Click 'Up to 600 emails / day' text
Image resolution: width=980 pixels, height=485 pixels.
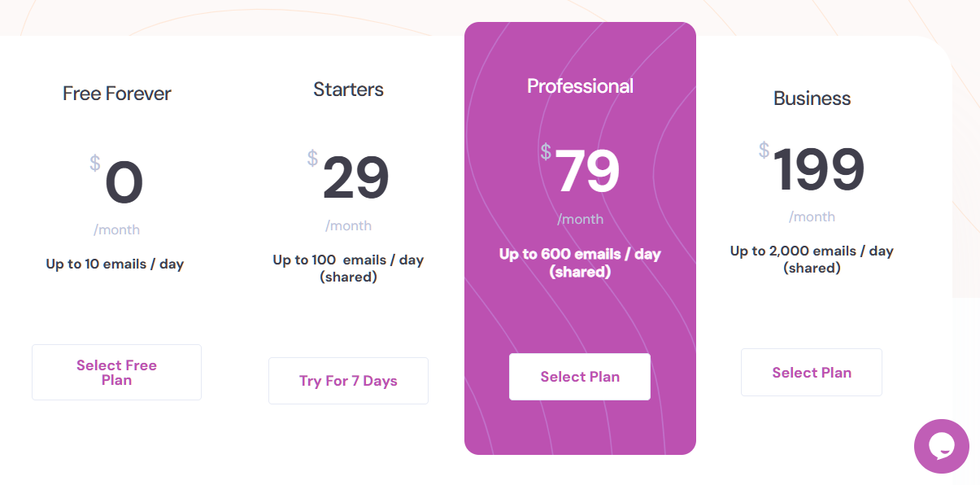pos(580,254)
